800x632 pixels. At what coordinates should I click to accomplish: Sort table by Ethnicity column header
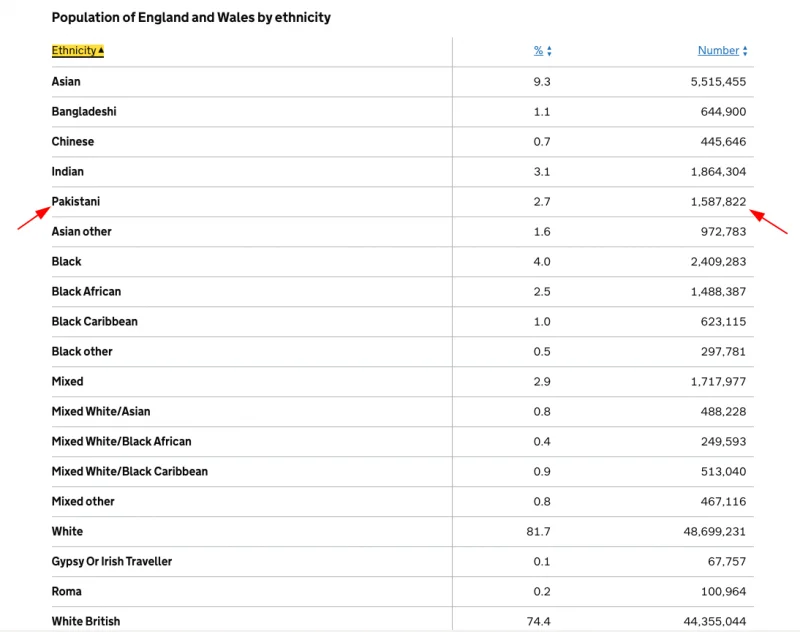tap(74, 51)
